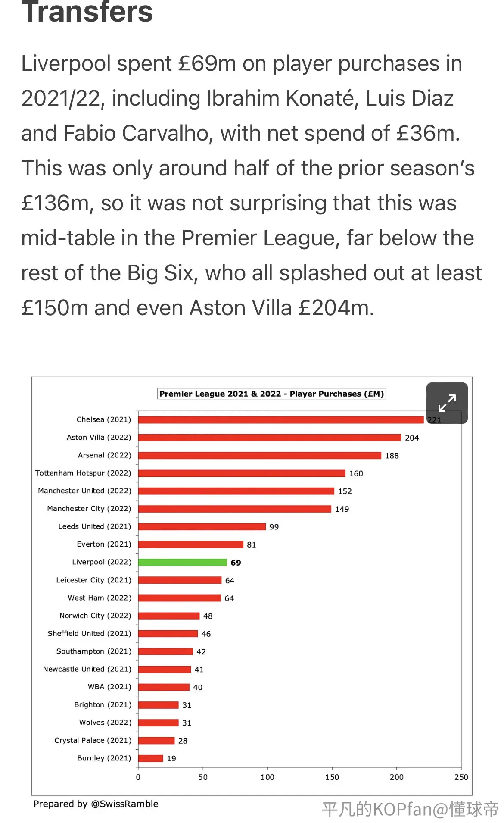The image size is (504, 823).
Task: Tap the Manchester City (2022) label
Action: tap(89, 509)
